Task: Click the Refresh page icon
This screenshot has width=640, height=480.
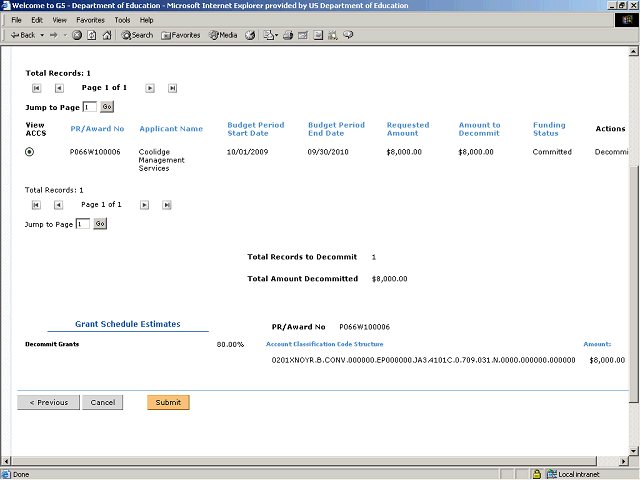Action: (92, 35)
